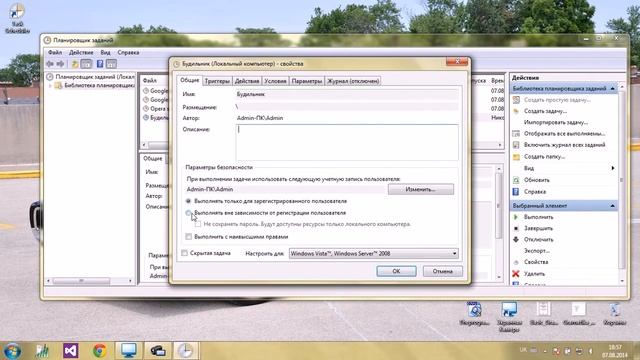Click the Имя field in properties
Image resolution: width=640 pixels, height=360 pixels.
coord(347,94)
